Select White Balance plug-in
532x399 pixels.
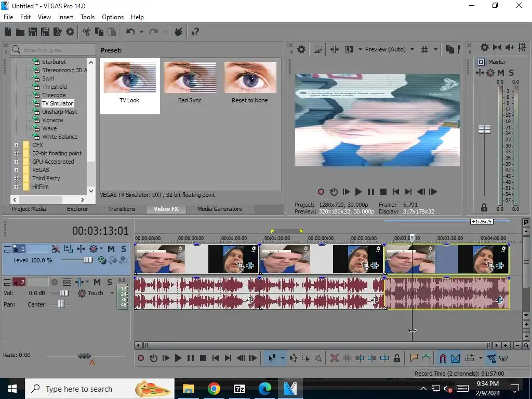point(60,137)
